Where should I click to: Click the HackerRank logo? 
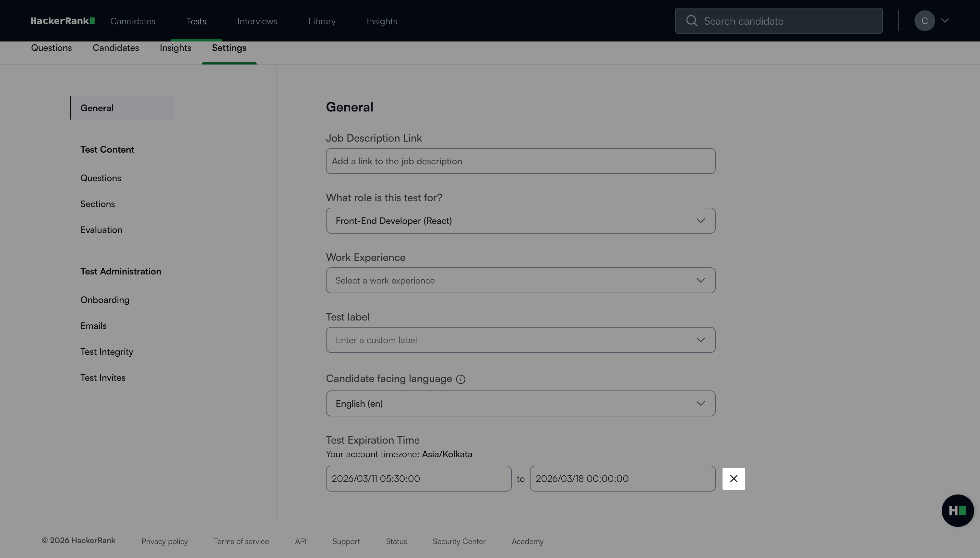point(63,21)
